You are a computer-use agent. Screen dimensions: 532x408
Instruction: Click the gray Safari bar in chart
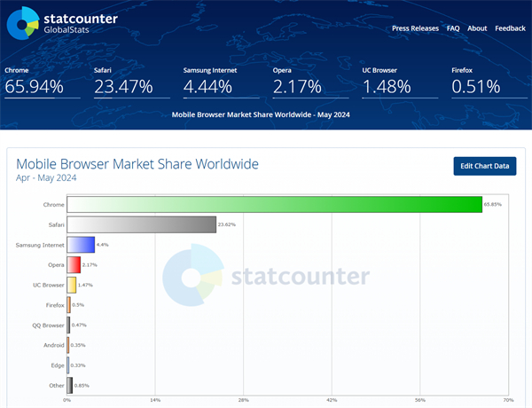click(141, 224)
